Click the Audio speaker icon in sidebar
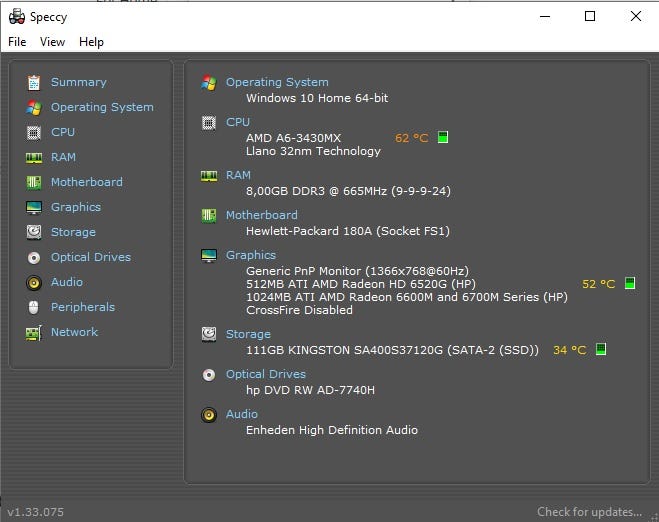 point(34,282)
